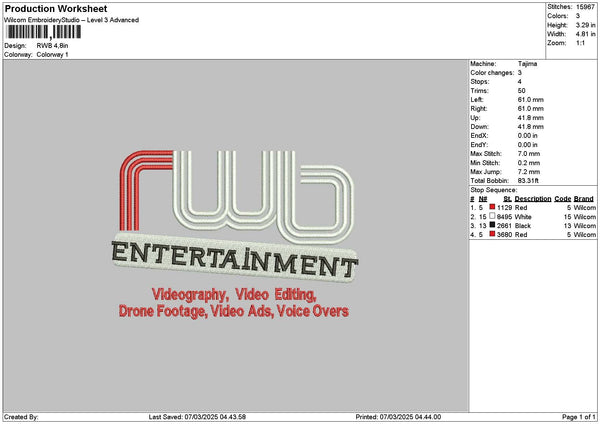Click the Zoom value 1:1
The width and height of the screenshot is (600, 424).
(580, 43)
